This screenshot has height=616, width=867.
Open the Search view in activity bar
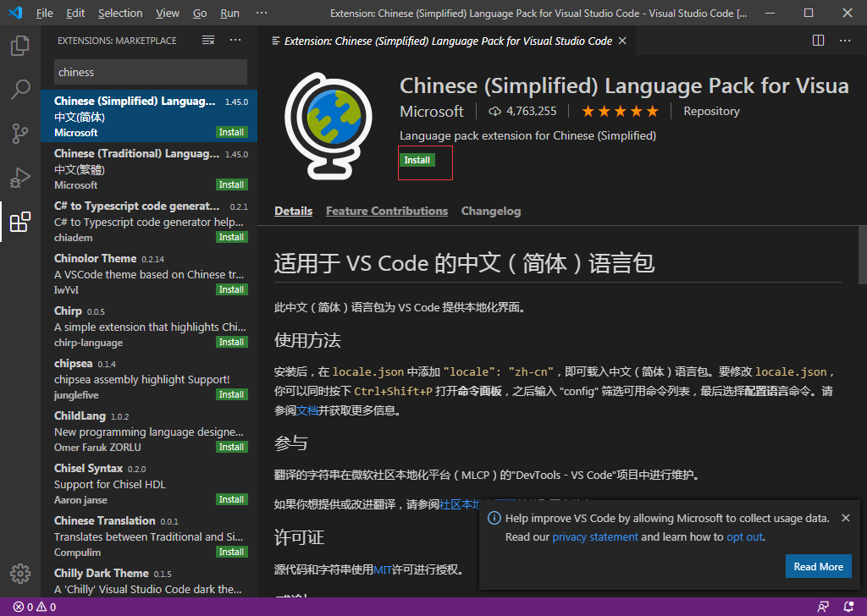point(20,90)
